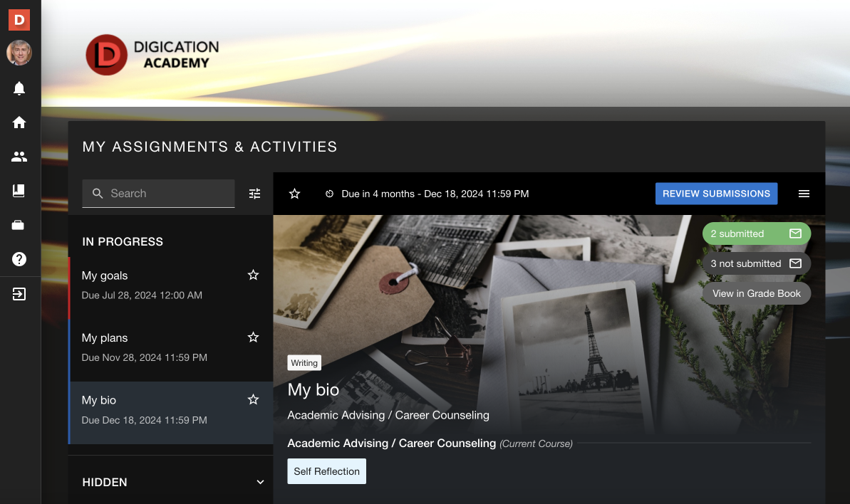Open the hamburger menu beside Review Submissions
Screen dimensions: 850x504
pyautogui.click(x=804, y=194)
